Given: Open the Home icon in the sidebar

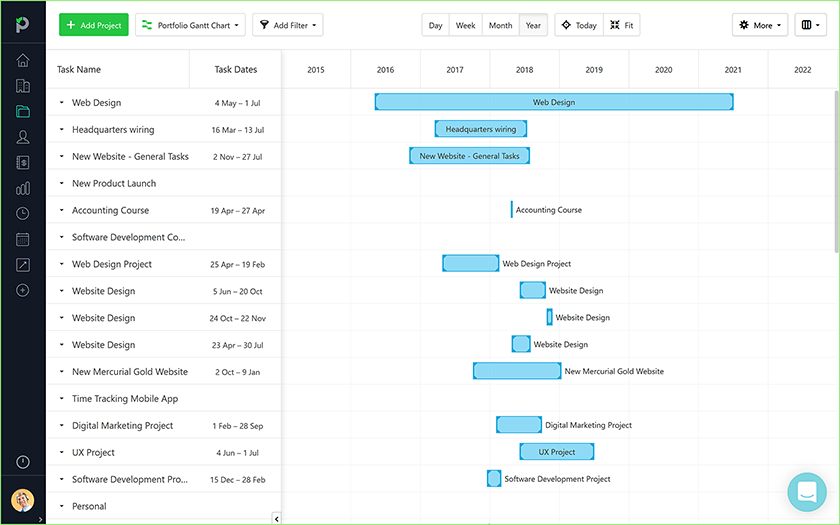Looking at the screenshot, I should click(x=22, y=61).
